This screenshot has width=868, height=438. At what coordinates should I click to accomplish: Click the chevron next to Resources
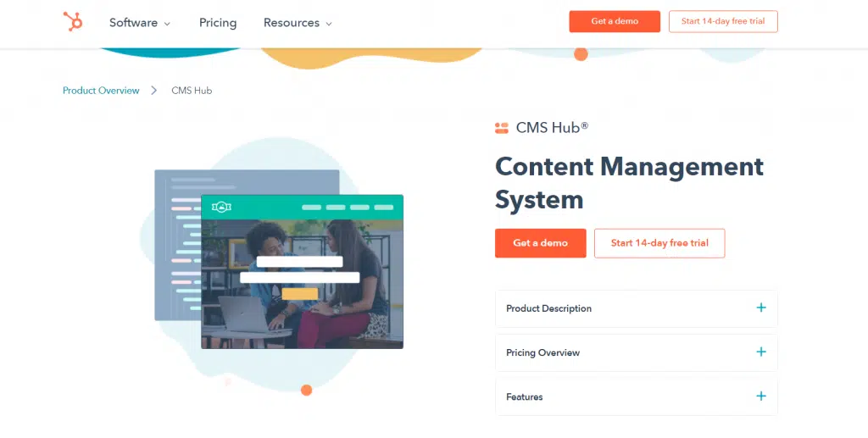tap(328, 24)
